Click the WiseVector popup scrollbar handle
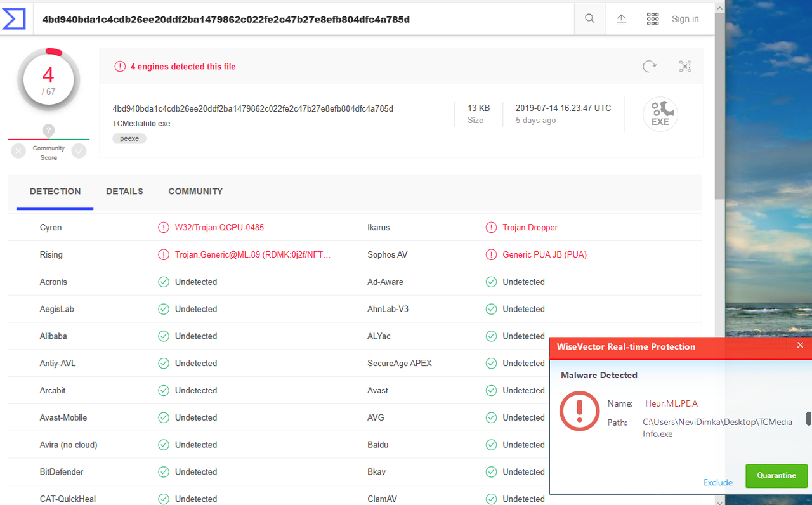Screen dimensions: 812x505 tap(808, 418)
